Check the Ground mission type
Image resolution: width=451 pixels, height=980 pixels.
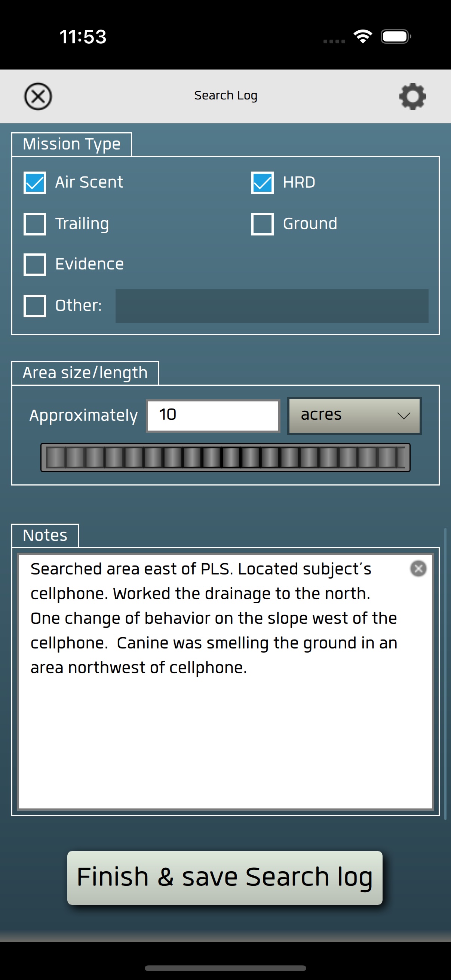click(262, 224)
